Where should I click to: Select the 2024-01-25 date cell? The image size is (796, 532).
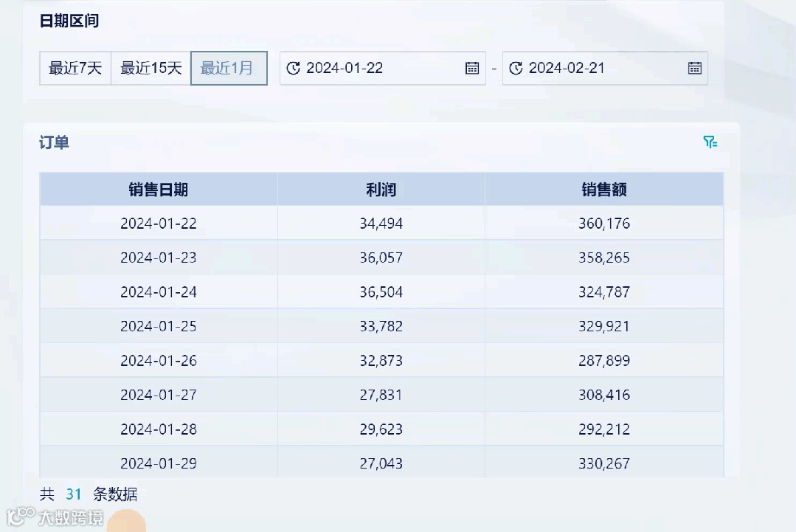click(x=159, y=326)
